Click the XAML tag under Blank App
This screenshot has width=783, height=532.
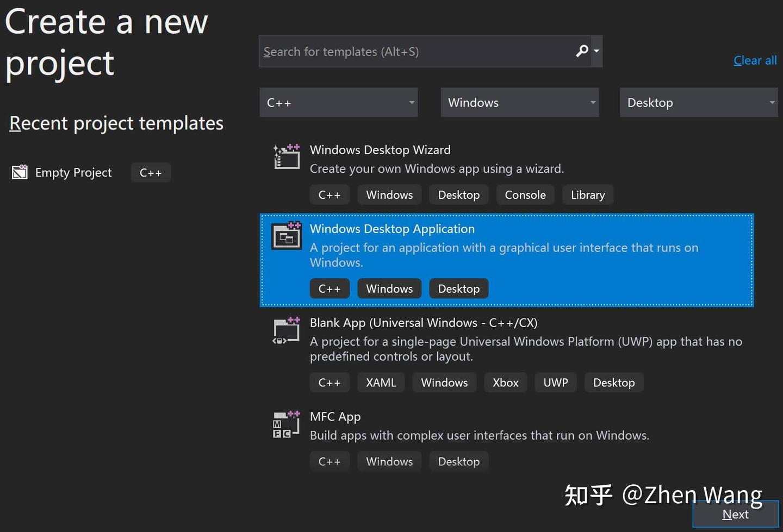pyautogui.click(x=381, y=383)
